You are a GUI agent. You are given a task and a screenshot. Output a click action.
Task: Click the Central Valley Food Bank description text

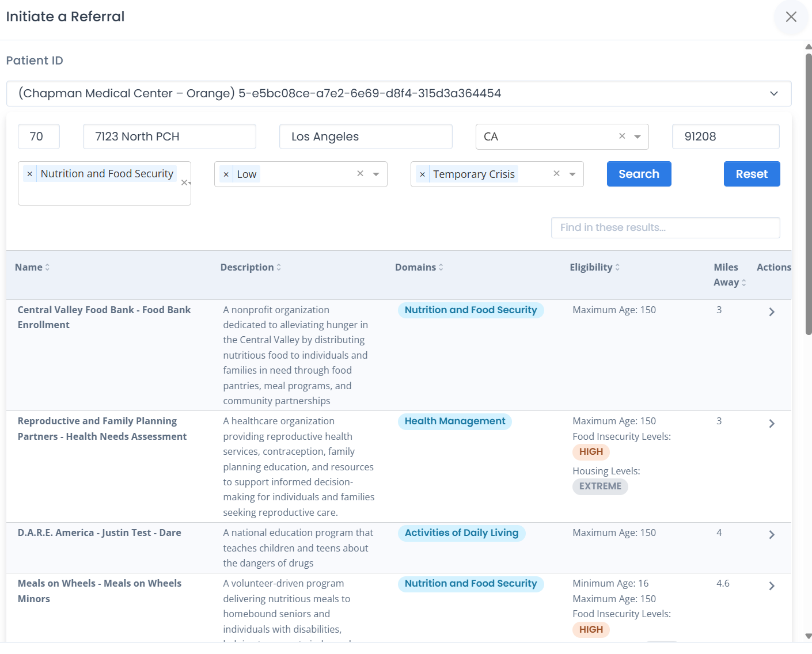pyautogui.click(x=295, y=355)
